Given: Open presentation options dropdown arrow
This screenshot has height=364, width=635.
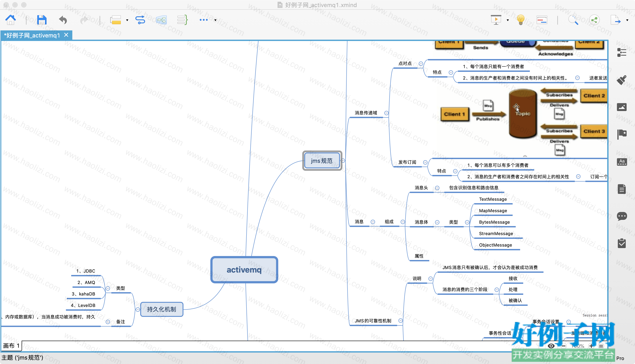Looking at the screenshot, I should click(x=508, y=20).
